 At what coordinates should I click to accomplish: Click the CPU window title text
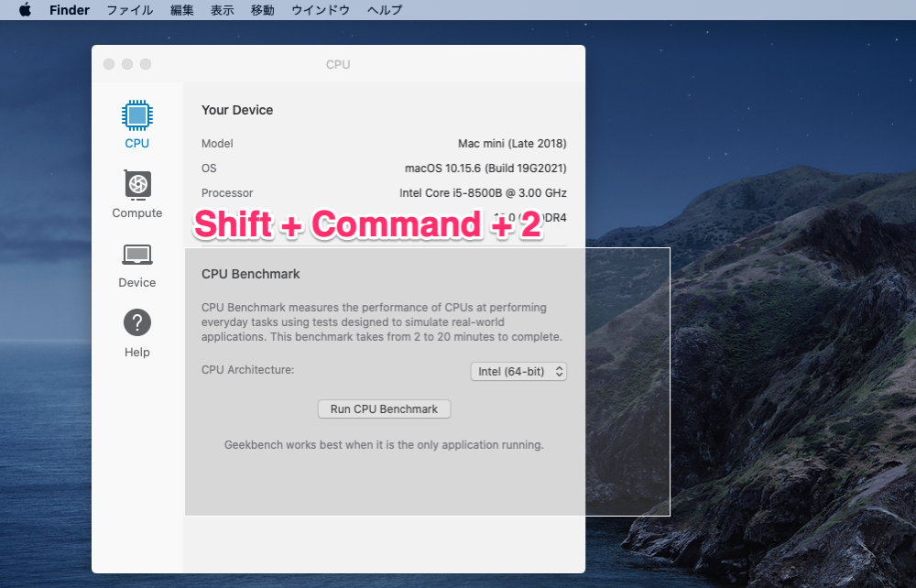tap(338, 64)
